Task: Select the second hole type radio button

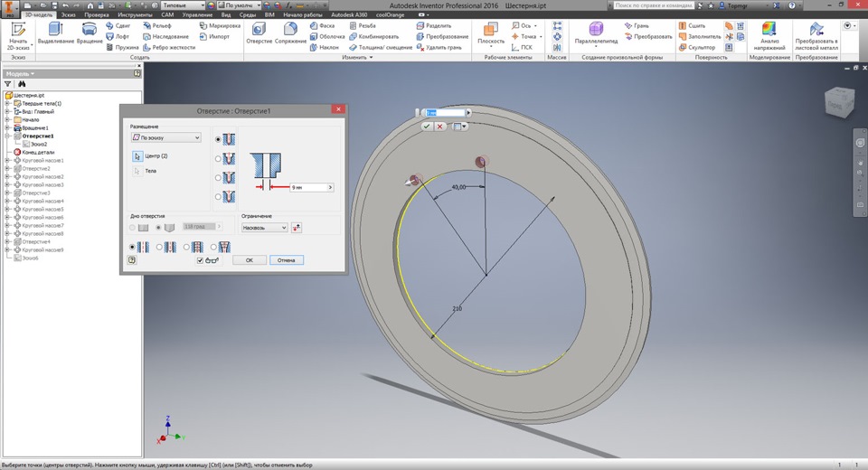Action: 218,158
